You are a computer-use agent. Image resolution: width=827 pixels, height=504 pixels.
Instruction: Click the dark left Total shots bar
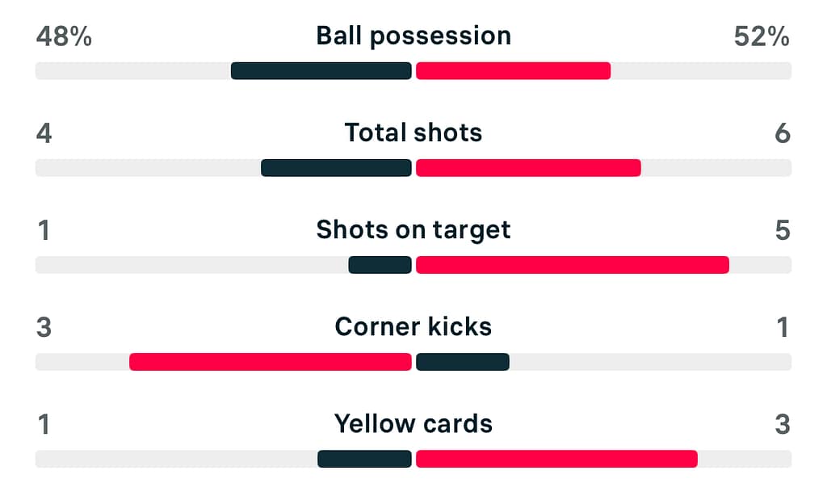[x=336, y=168]
